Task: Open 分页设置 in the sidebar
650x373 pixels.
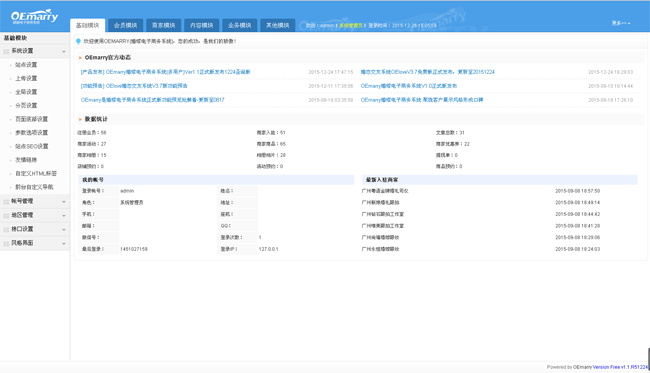Action: [x=26, y=105]
